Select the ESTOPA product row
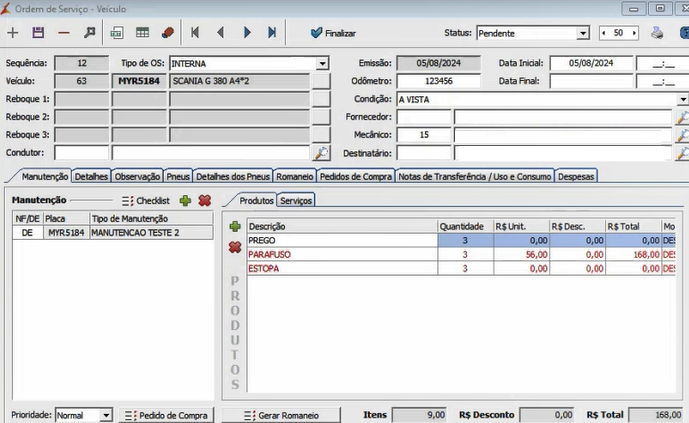 coord(461,269)
